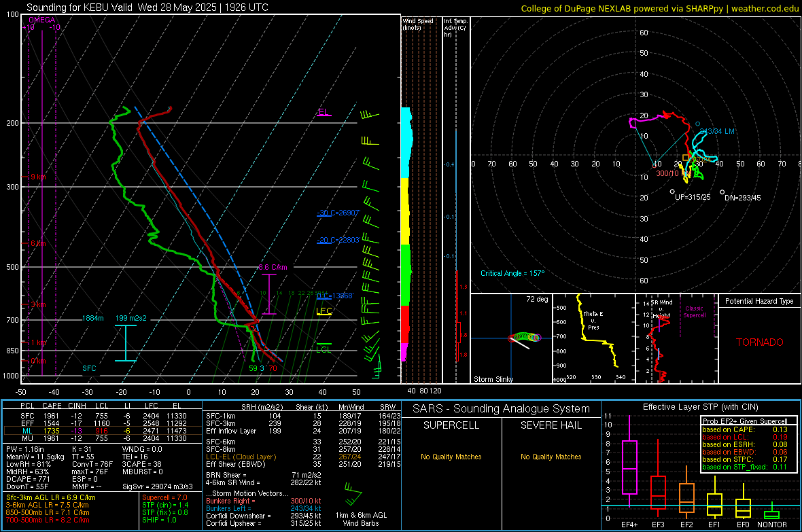The width and height of the screenshot is (802, 532).
Task: Select the '9 km' height marker
Action: click(38, 177)
